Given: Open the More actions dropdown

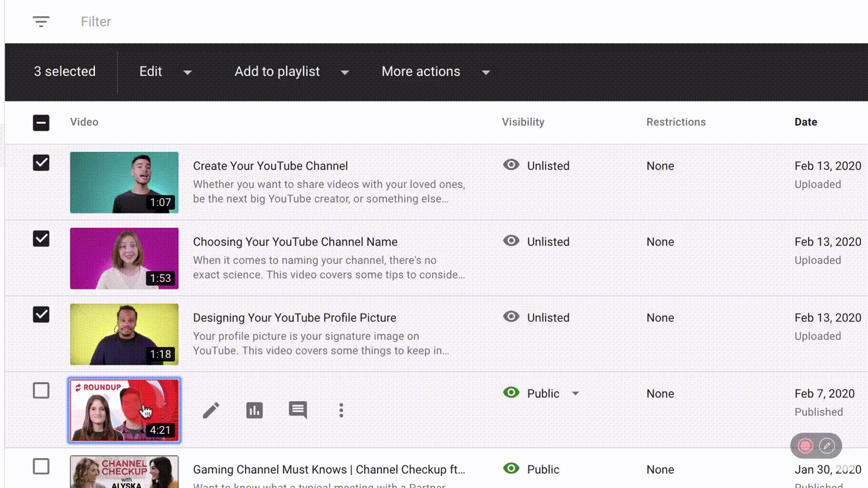Looking at the screenshot, I should click(435, 72).
